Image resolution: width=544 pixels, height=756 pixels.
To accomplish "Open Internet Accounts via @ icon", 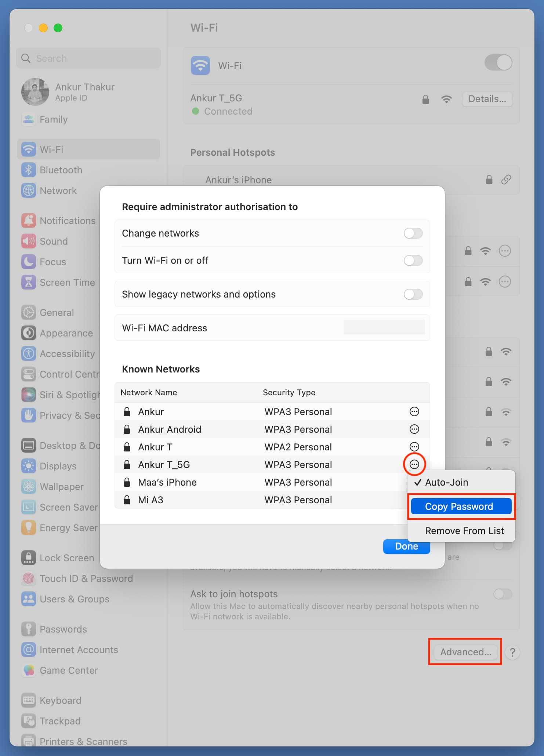I will point(29,650).
